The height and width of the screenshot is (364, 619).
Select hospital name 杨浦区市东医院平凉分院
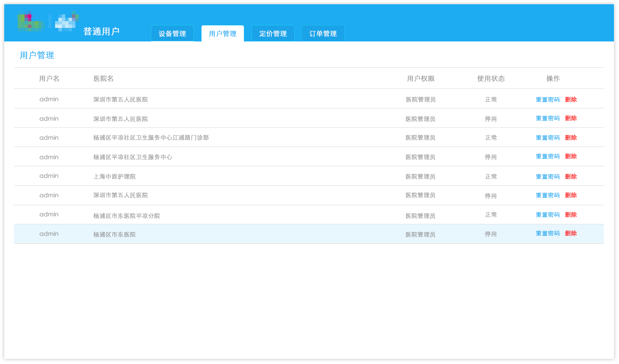(127, 216)
